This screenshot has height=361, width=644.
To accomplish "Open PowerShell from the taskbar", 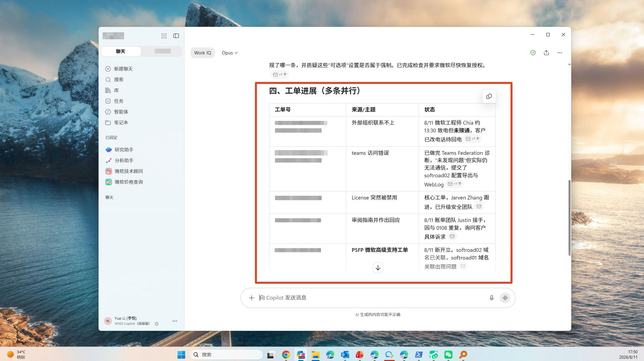I will (x=419, y=355).
